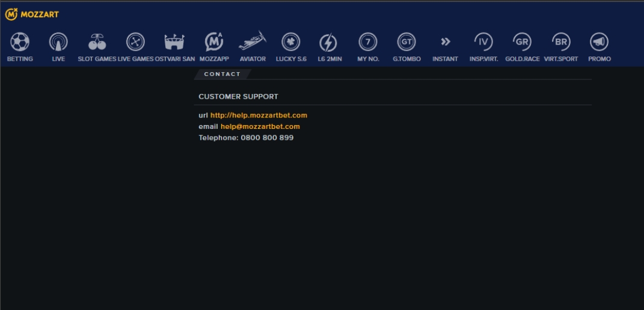644x310 pixels.
Task: Open the Instant double-arrow icon
Action: tap(445, 42)
